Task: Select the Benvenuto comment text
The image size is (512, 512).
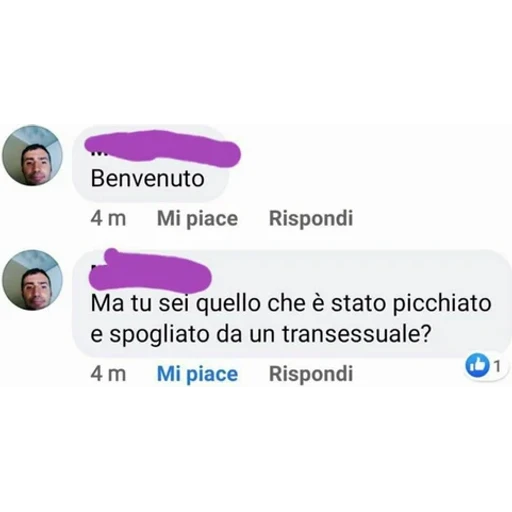Action: [x=147, y=178]
